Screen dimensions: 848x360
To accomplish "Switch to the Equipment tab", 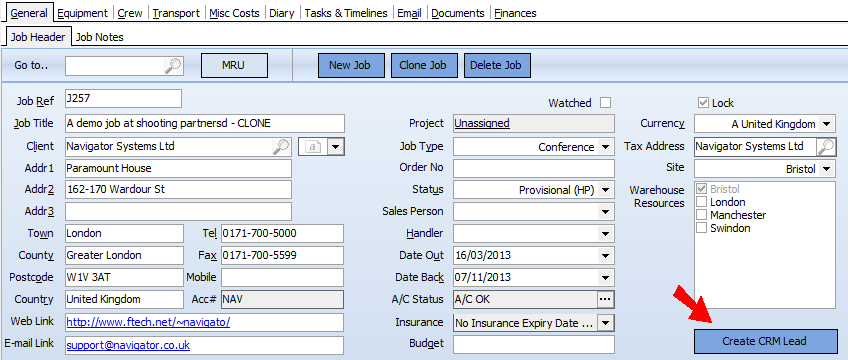I will point(83,13).
